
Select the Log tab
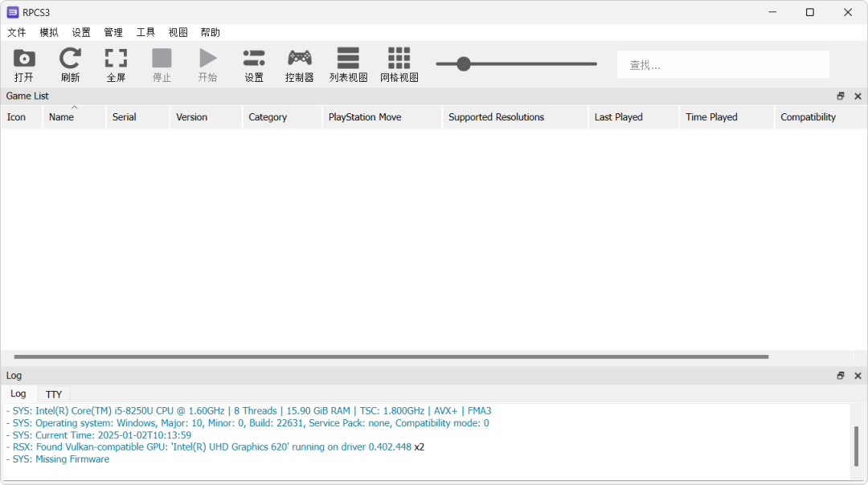click(x=18, y=393)
